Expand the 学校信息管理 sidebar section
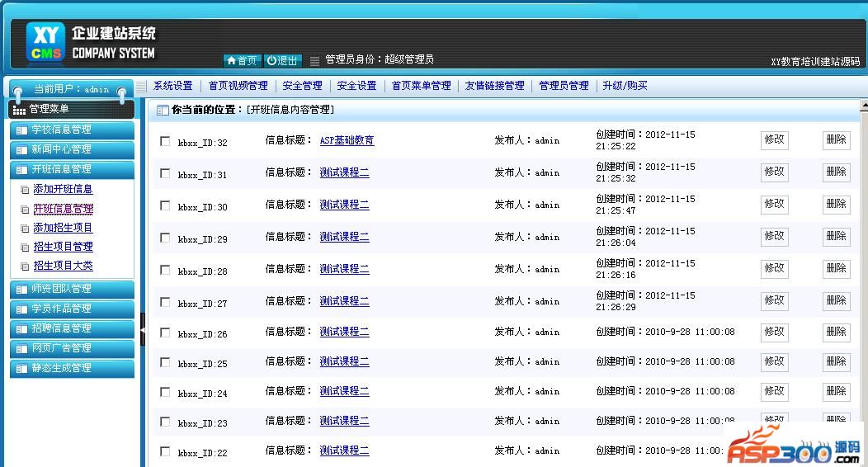868x467 pixels. click(x=72, y=130)
